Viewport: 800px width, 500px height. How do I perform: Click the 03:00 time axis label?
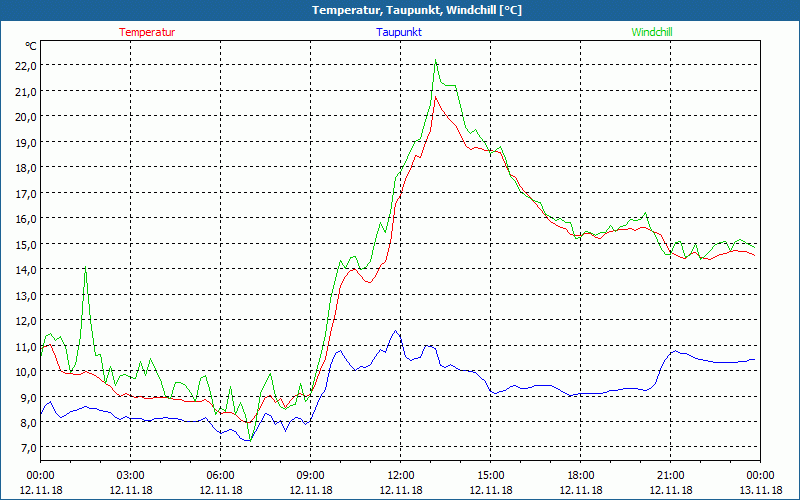(x=131, y=476)
